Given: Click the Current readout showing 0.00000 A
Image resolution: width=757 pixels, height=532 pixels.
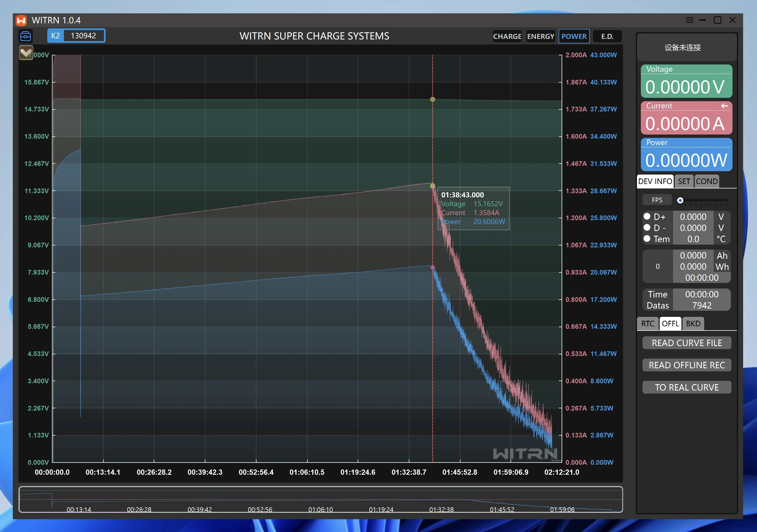Looking at the screenshot, I should coord(686,118).
